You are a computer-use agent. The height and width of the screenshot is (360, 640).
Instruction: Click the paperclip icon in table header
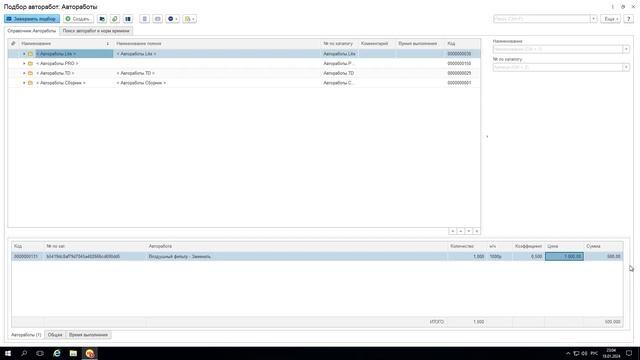(13, 44)
